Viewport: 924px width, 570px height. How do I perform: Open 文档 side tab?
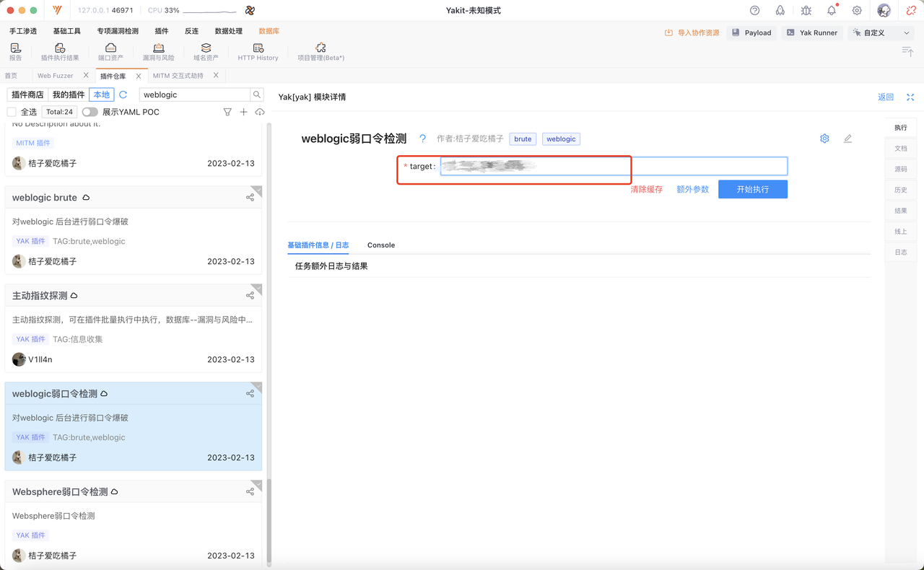(900, 148)
